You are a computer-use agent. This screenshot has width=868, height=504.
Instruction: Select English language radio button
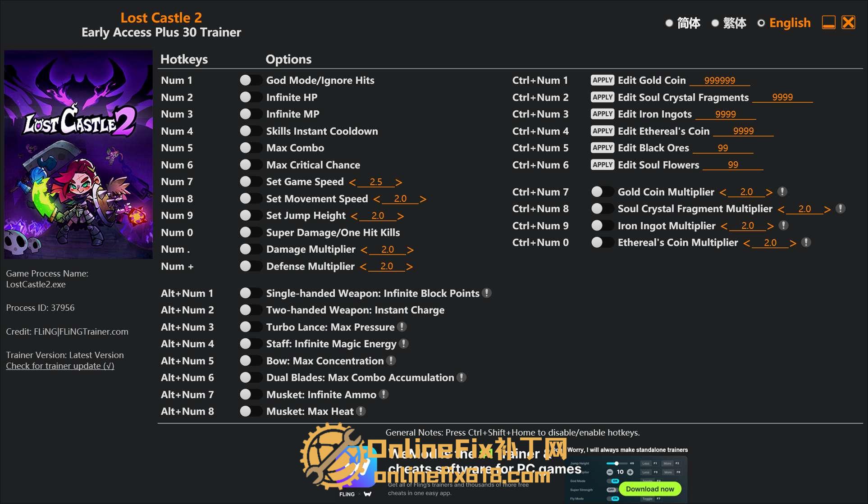coord(761,23)
